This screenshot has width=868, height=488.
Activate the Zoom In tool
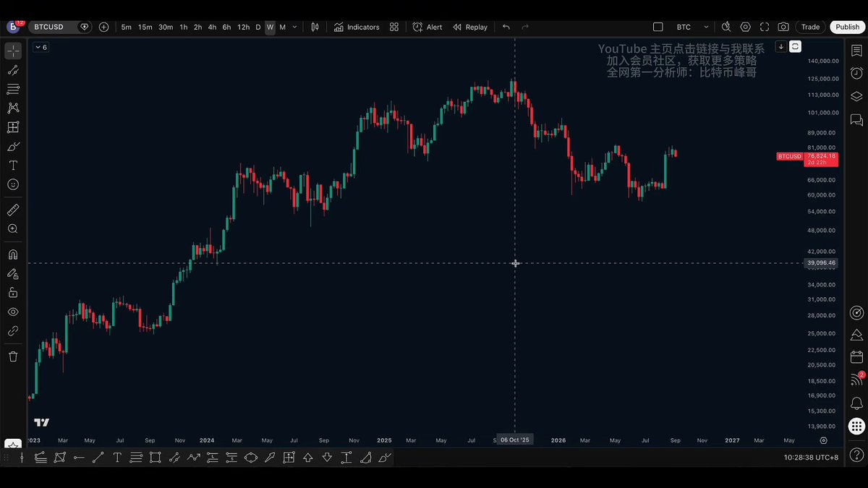(x=13, y=228)
